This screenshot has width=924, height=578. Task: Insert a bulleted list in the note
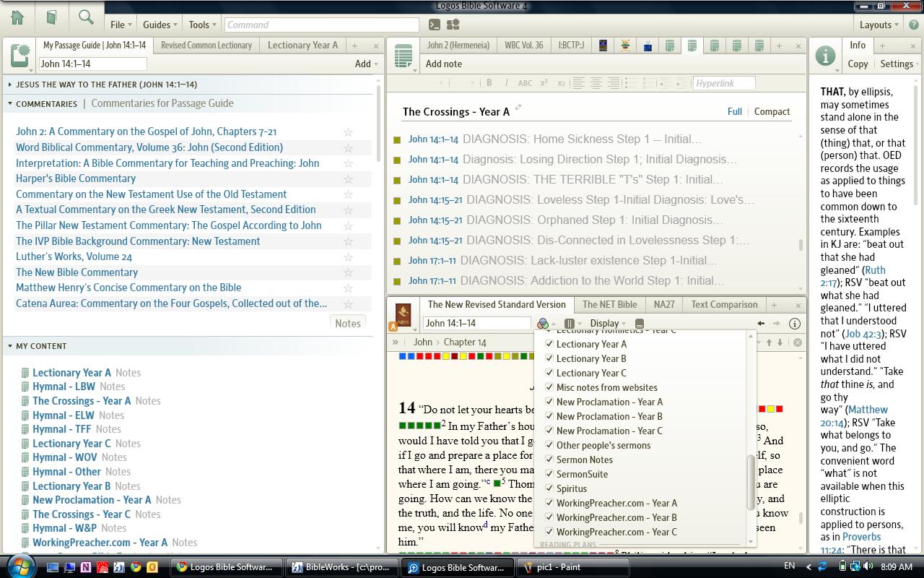tap(631, 83)
